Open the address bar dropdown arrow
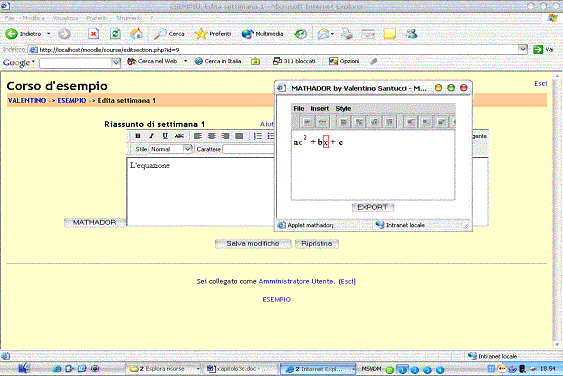Image resolution: width=563 pixels, height=376 pixels. pyautogui.click(x=523, y=49)
